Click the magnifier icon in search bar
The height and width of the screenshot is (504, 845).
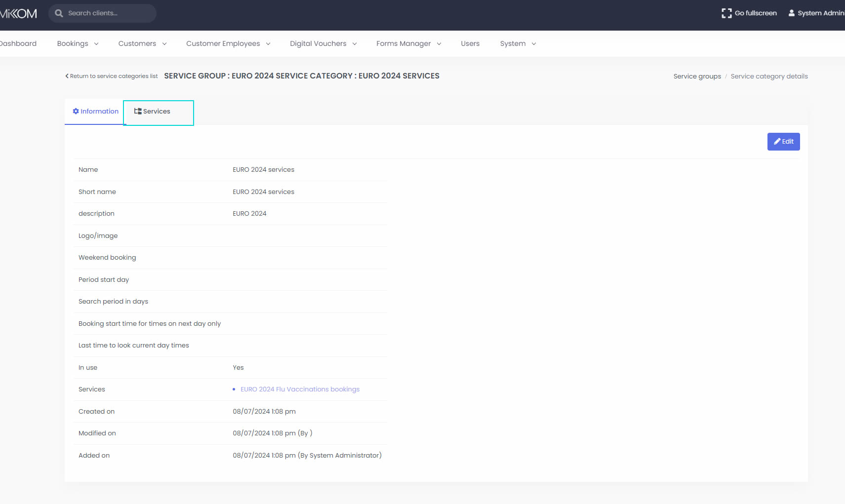59,13
